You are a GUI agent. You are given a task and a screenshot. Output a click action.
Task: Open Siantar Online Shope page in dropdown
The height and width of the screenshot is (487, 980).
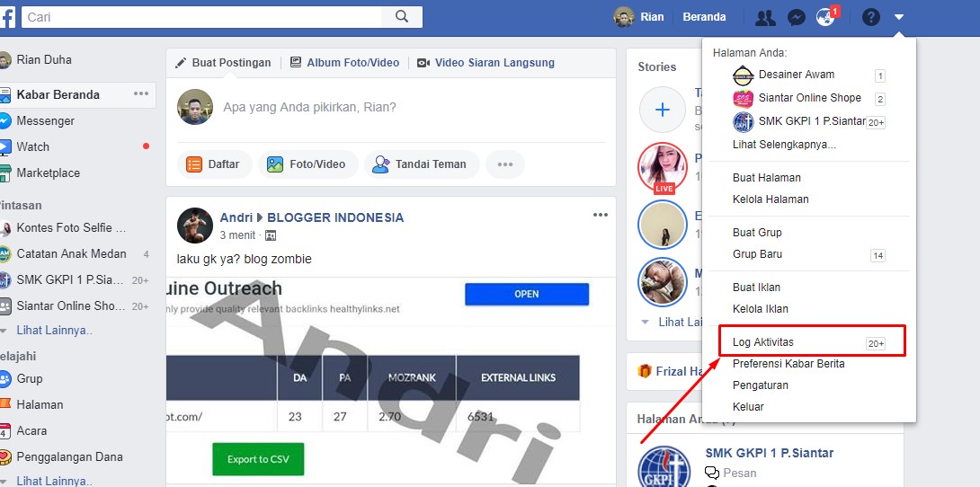(x=809, y=98)
